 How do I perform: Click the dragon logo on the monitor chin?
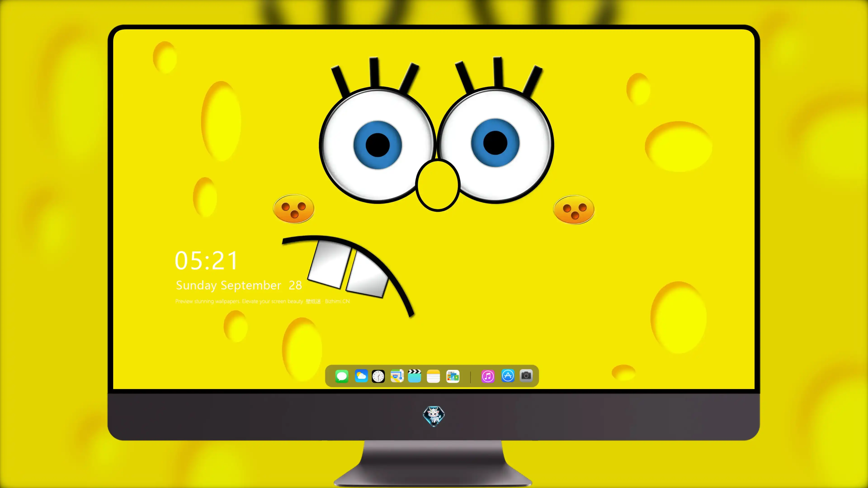tap(434, 416)
